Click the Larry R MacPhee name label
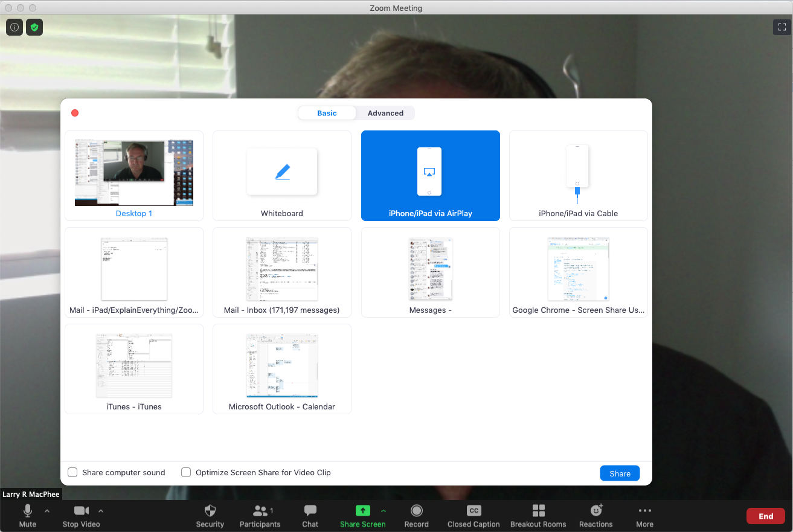793x532 pixels. pyautogui.click(x=31, y=495)
